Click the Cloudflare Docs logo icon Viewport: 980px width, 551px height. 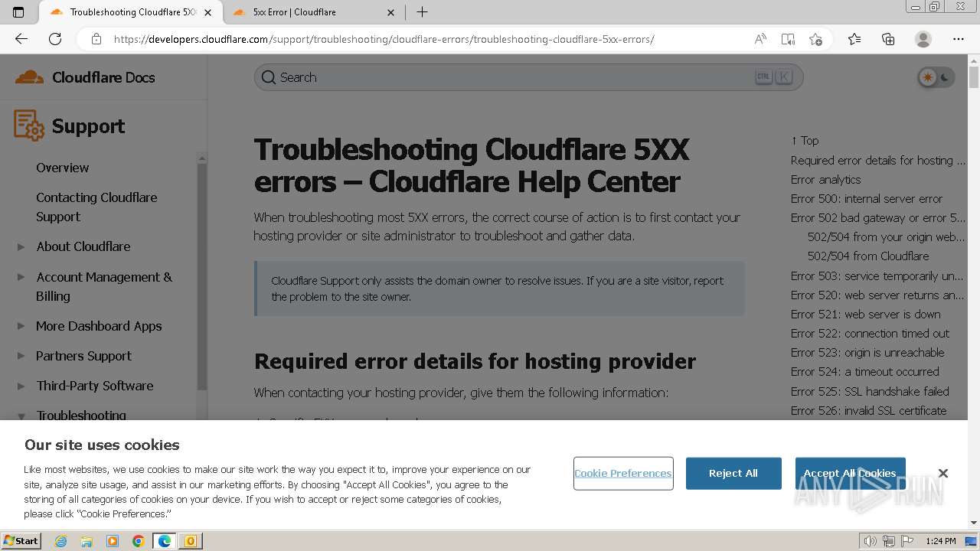click(x=29, y=77)
